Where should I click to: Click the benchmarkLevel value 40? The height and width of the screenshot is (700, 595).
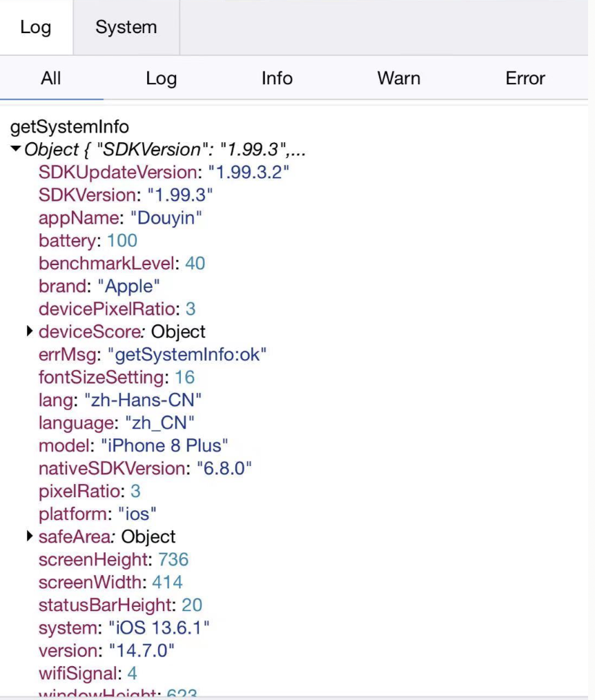(x=195, y=264)
